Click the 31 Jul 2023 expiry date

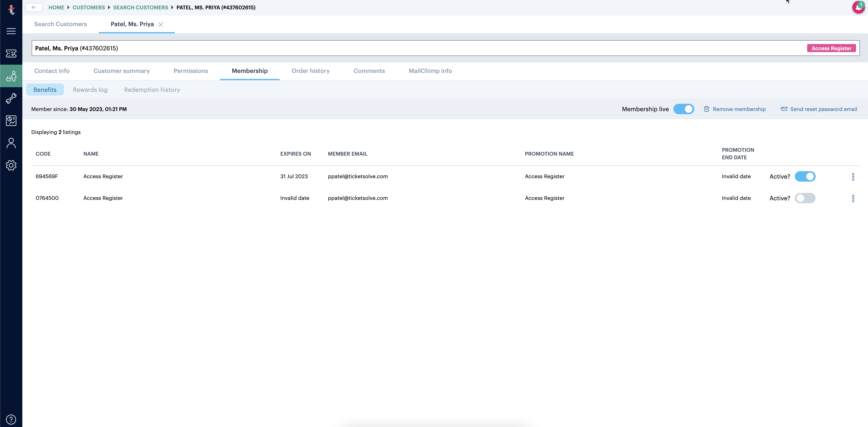pyautogui.click(x=294, y=176)
